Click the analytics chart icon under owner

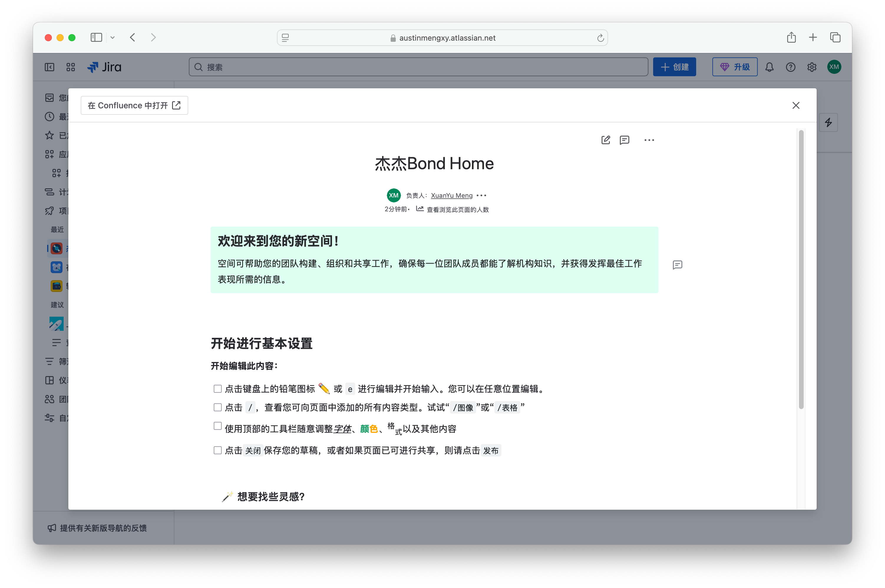(420, 209)
